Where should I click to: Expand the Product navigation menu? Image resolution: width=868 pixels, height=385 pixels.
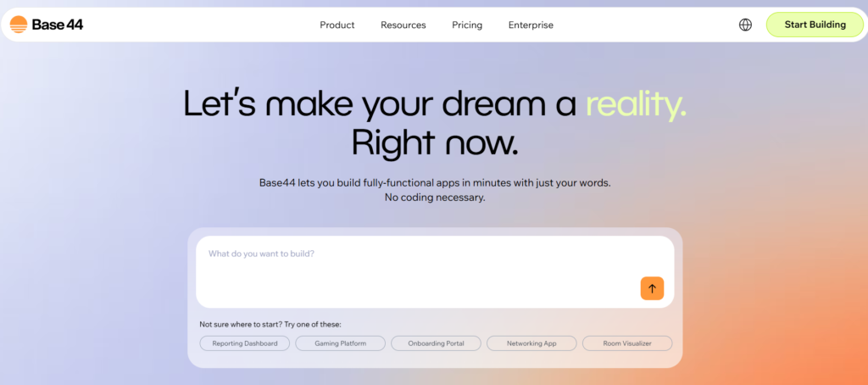[337, 25]
